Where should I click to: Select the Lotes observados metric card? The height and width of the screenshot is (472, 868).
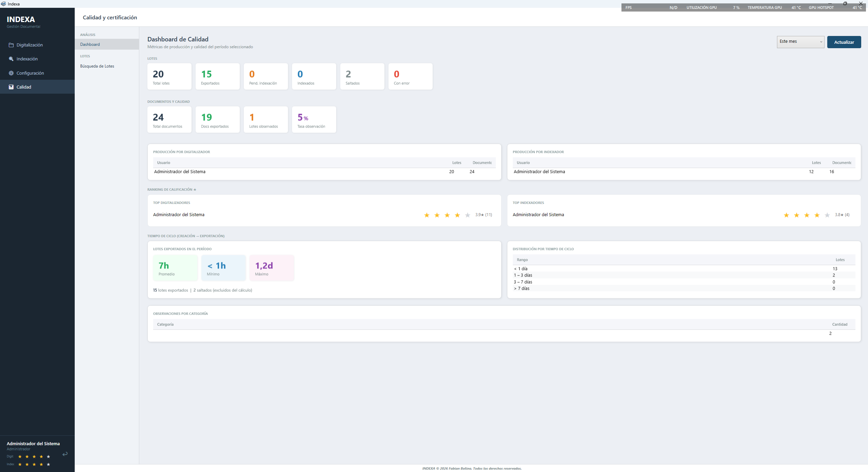coord(266,119)
